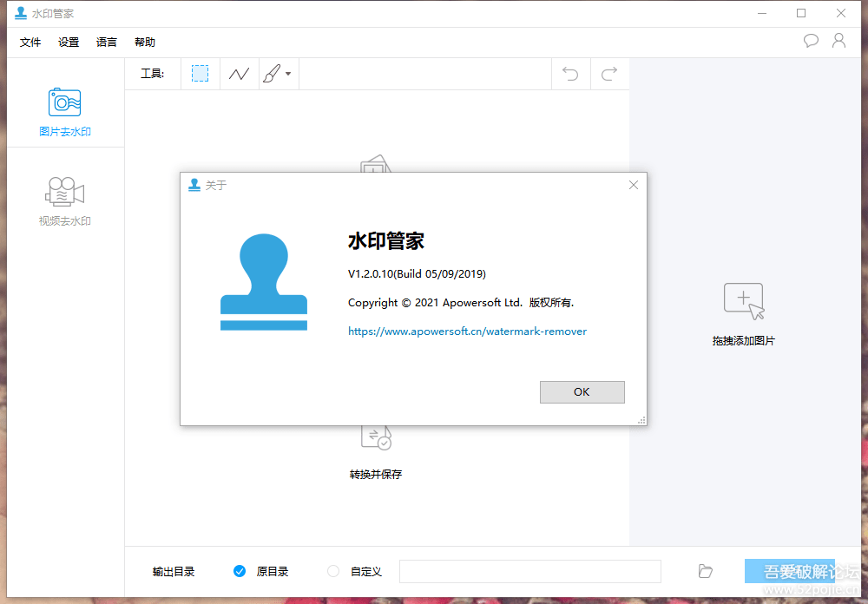This screenshot has width=868, height=604.
Task: Open the feedback chat bubble icon
Action: (x=811, y=41)
